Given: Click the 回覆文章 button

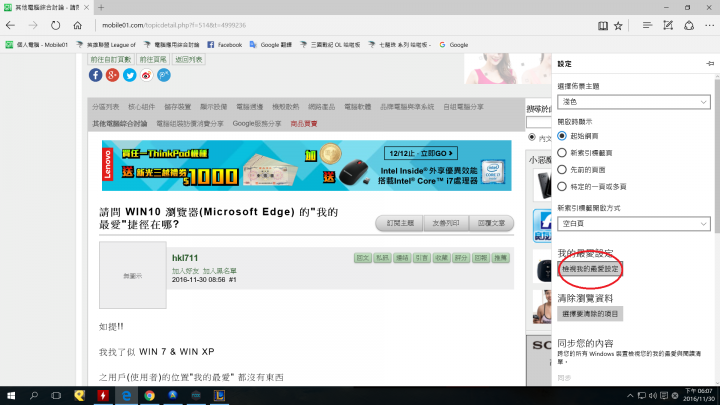Looking at the screenshot, I should 491,223.
